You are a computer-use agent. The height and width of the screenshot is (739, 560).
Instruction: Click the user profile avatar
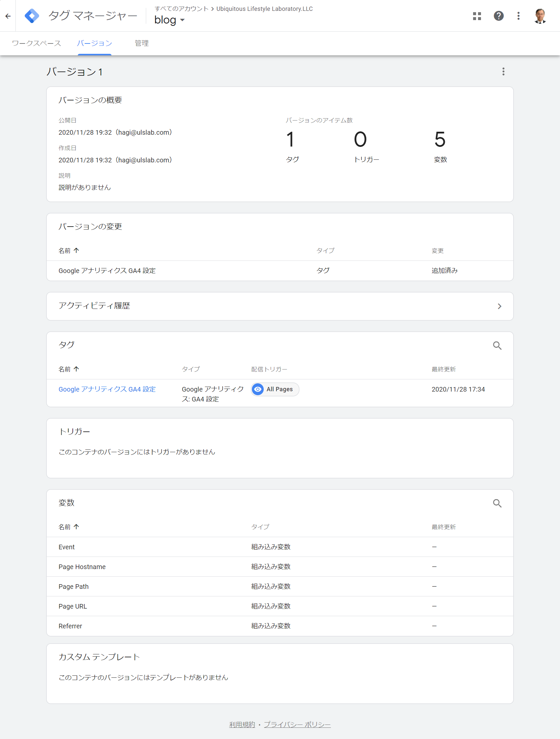540,16
